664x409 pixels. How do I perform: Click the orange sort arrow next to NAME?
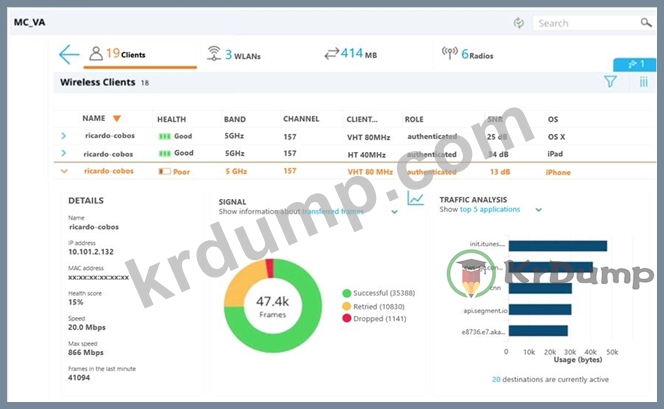tap(117, 119)
